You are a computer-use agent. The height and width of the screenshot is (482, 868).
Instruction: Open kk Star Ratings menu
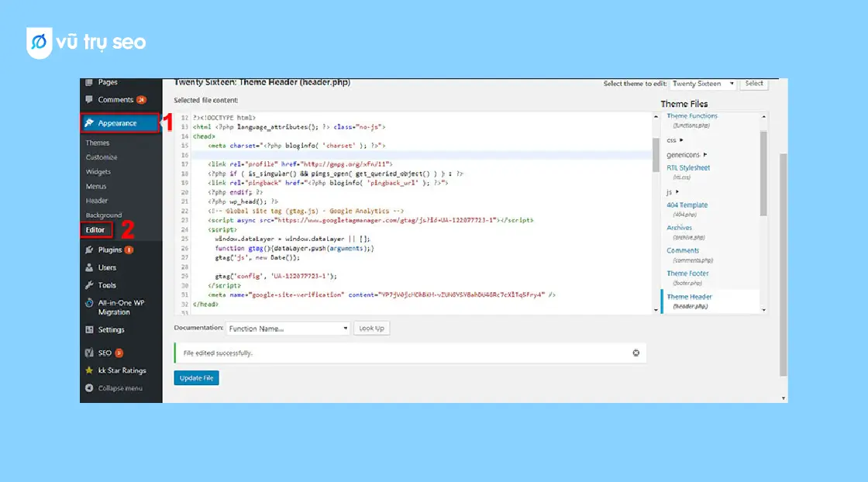122,370
